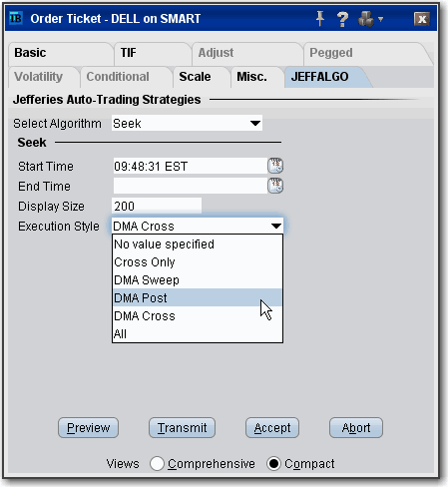
Task: Choose 'DMA Post' execution style
Action: click(x=198, y=297)
